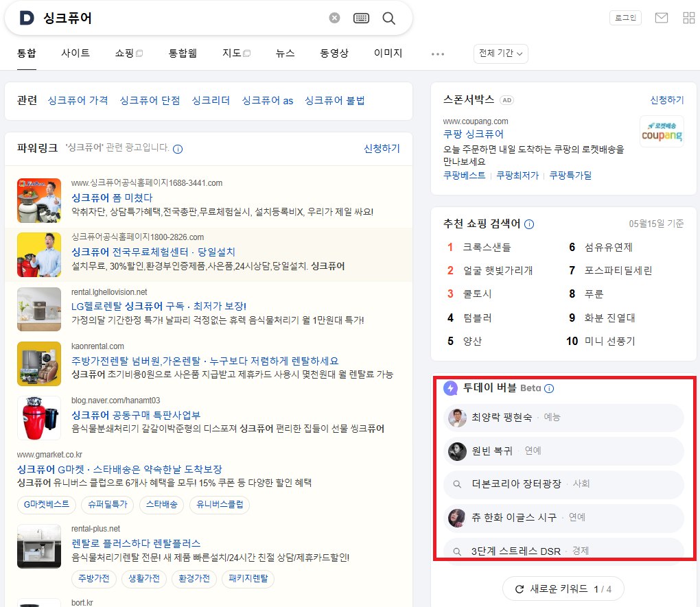The height and width of the screenshot is (607, 700).
Task: Click the G마켓베스트 chip
Action: click(47, 505)
